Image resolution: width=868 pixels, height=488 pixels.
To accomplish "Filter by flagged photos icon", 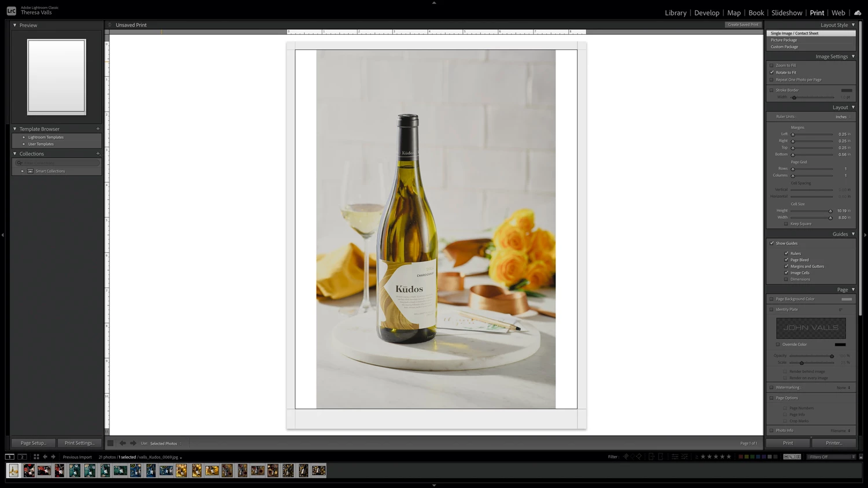I will (626, 457).
